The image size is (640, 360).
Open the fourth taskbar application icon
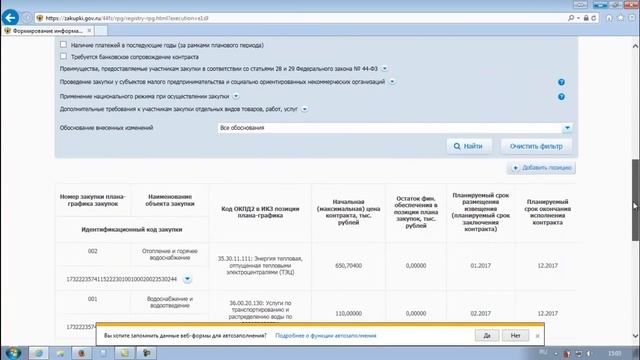click(103, 353)
